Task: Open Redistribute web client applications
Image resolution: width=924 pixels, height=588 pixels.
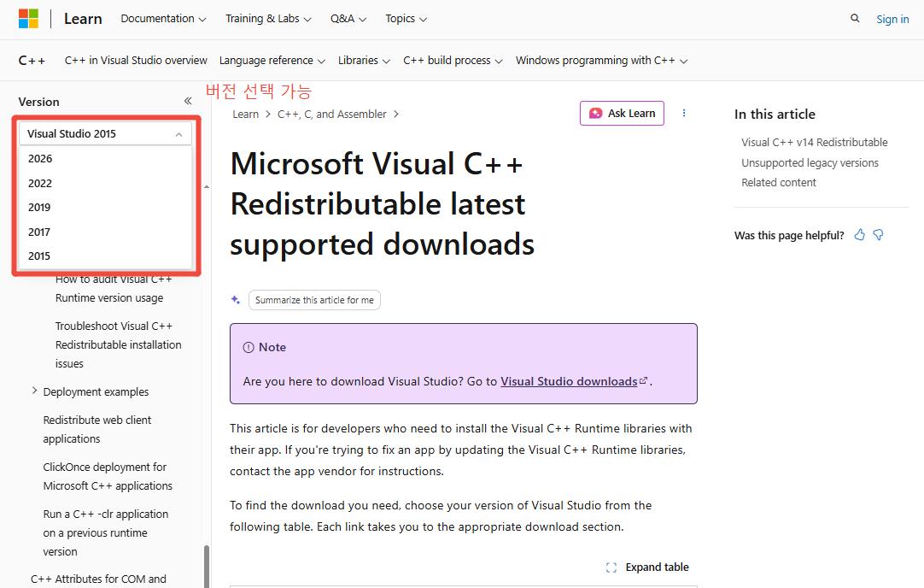Action: click(97, 429)
